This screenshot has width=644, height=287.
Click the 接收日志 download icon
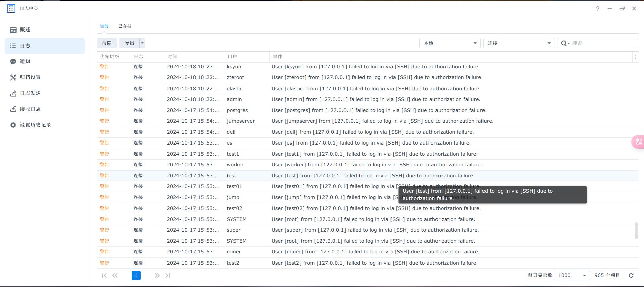point(13,109)
